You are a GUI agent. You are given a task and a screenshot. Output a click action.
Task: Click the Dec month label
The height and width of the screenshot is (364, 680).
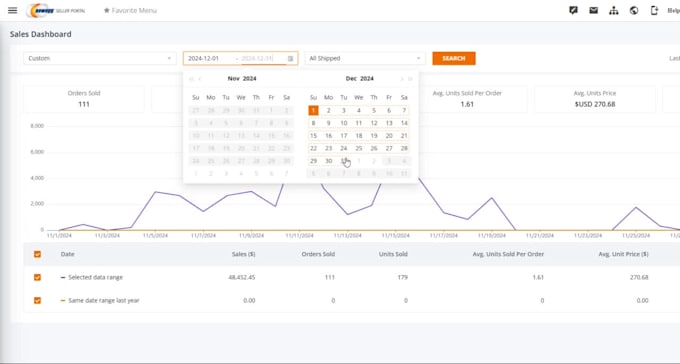(x=351, y=79)
